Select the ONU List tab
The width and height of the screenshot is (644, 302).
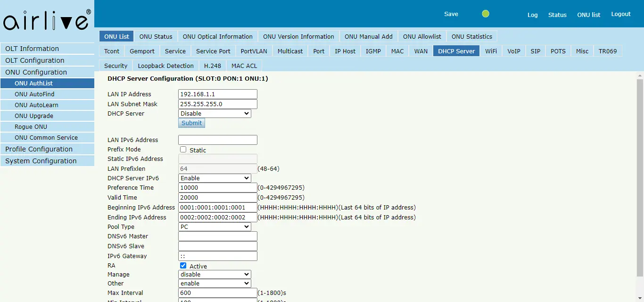pyautogui.click(x=116, y=36)
